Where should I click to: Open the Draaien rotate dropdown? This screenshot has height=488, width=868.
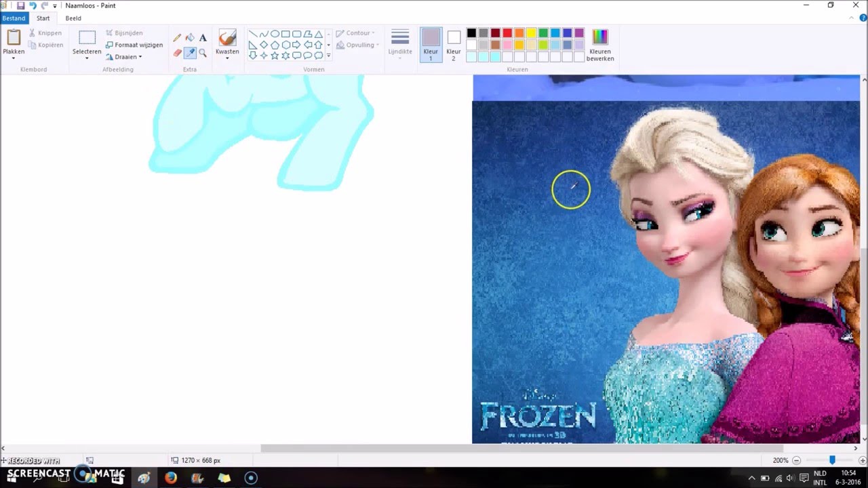pyautogui.click(x=124, y=57)
